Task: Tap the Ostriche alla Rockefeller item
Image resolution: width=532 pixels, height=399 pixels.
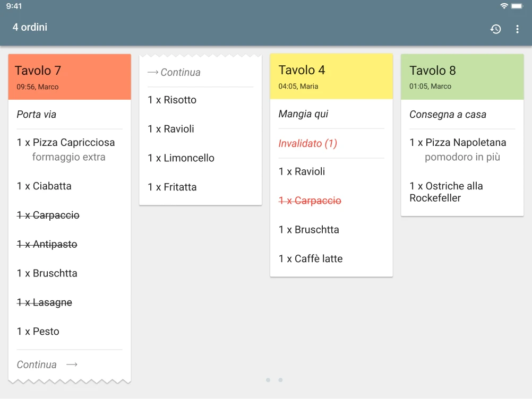Action: click(x=446, y=192)
